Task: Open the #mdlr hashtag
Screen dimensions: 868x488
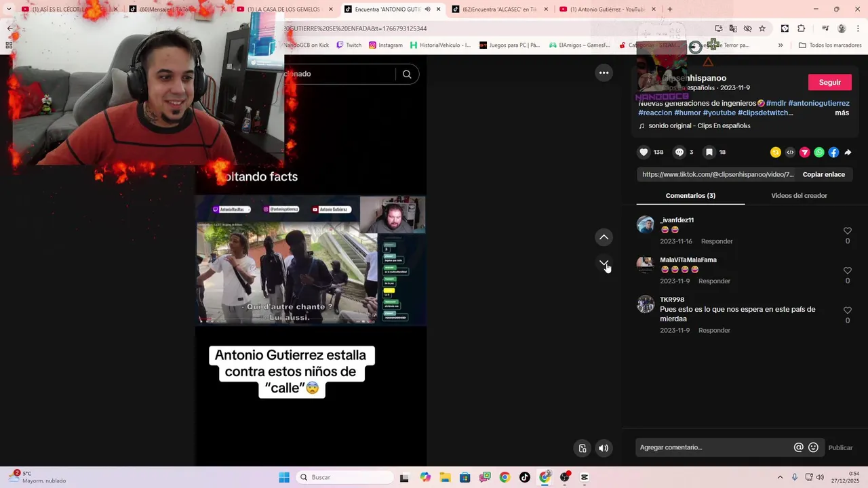Action: pos(776,103)
